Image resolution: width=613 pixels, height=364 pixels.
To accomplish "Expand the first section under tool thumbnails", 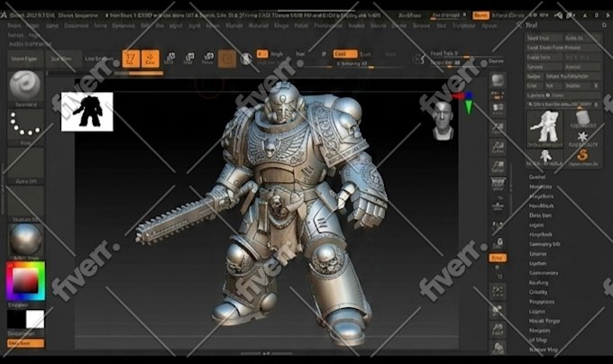I will pos(537,177).
